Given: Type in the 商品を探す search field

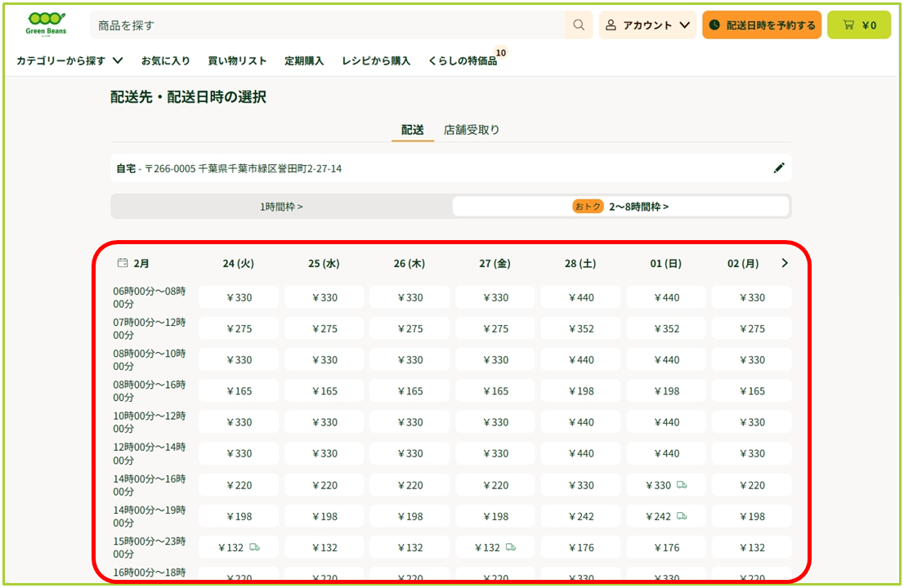Looking at the screenshot, I should 327,25.
